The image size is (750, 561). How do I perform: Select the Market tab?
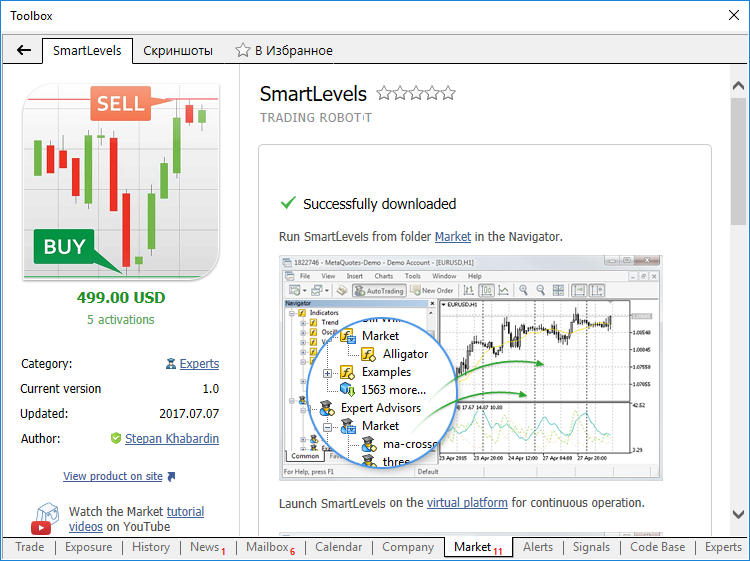coord(478,547)
